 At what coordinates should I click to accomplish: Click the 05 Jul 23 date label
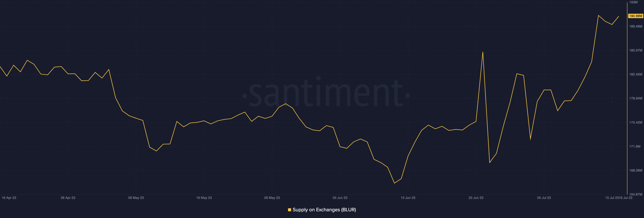click(x=544, y=198)
